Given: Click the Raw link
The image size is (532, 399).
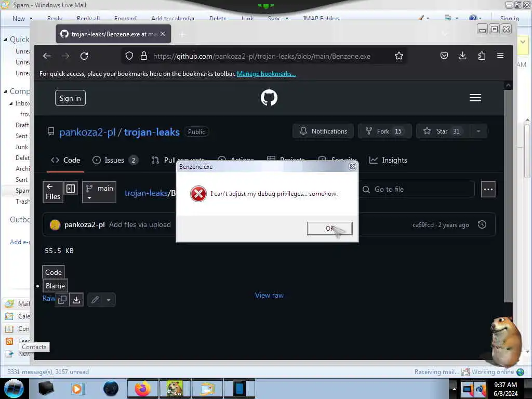Looking at the screenshot, I should point(49,298).
